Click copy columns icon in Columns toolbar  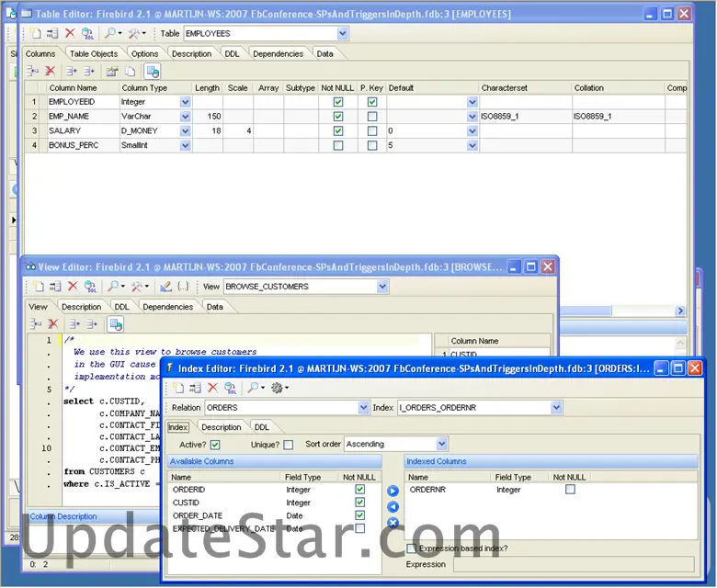(x=131, y=72)
